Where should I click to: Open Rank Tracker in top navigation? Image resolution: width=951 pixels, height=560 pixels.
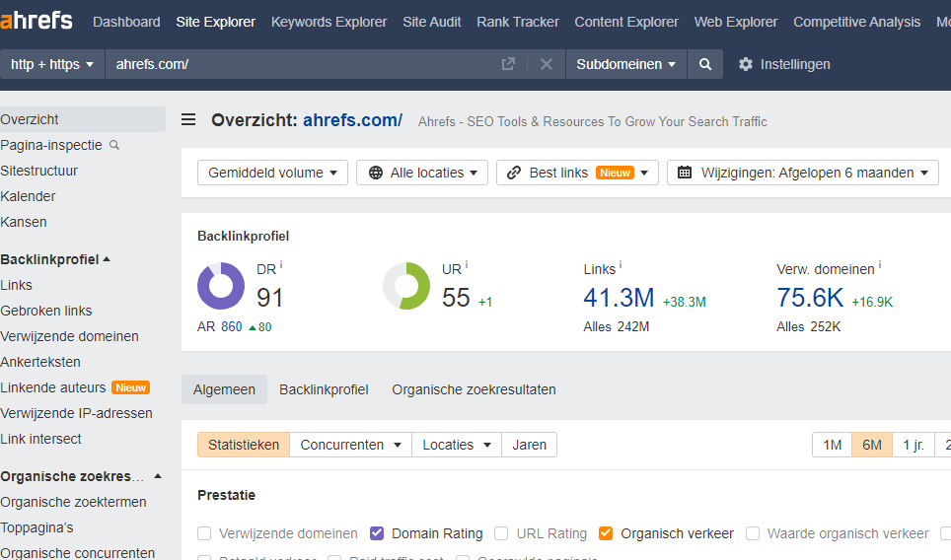[518, 22]
